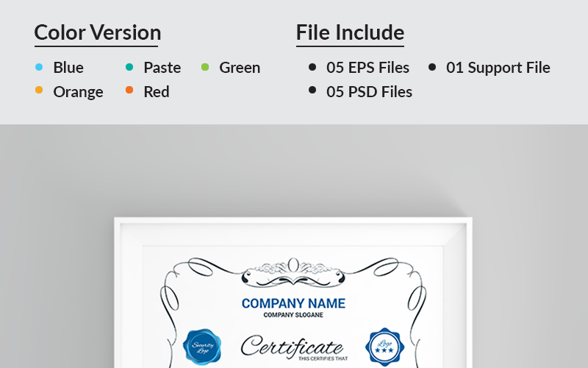
Task: Pick the green color dot
Action: click(205, 67)
